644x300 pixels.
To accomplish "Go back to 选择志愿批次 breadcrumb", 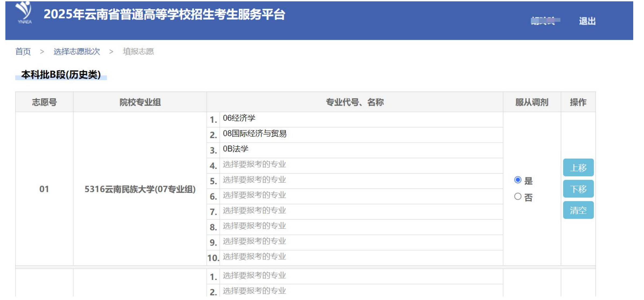I will (x=77, y=51).
